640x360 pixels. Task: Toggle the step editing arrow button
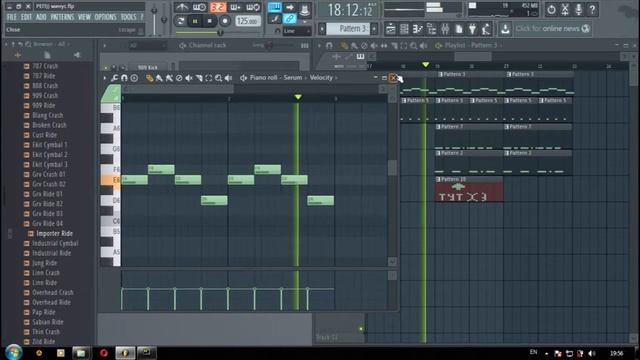point(289,7)
